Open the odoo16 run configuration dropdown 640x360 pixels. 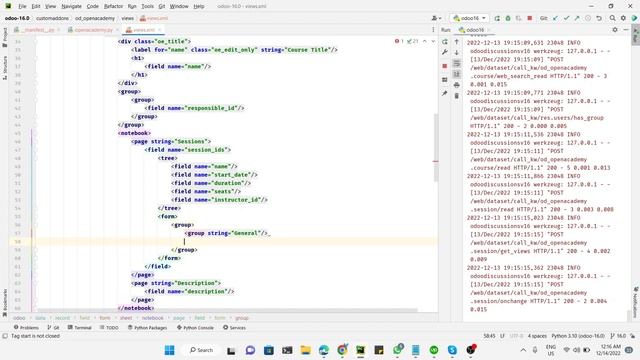(x=469, y=18)
